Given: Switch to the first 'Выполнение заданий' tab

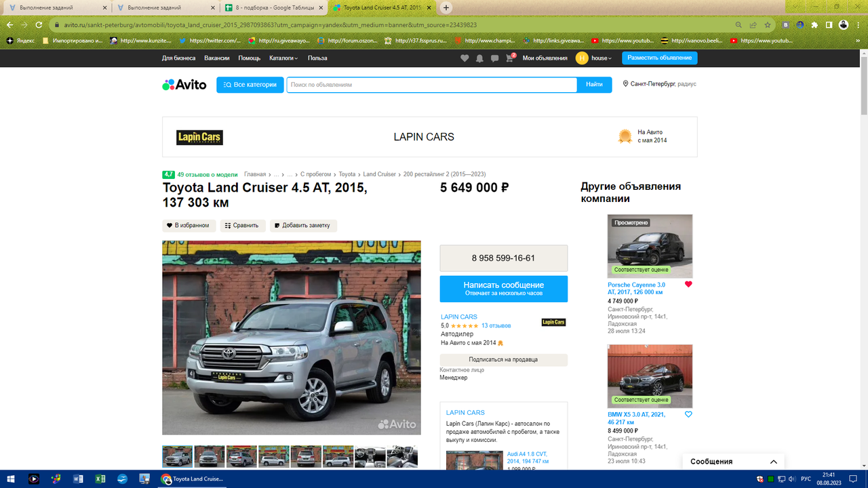Looking at the screenshot, I should [x=56, y=7].
